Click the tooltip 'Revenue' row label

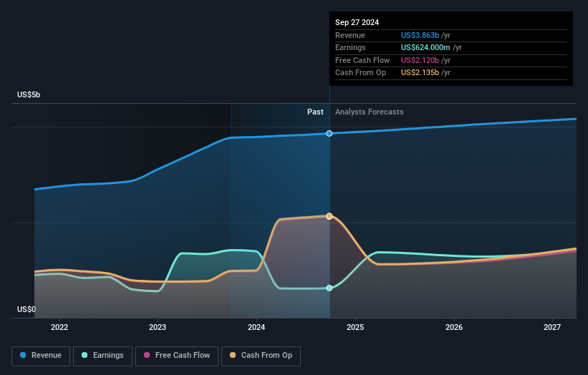(x=350, y=35)
